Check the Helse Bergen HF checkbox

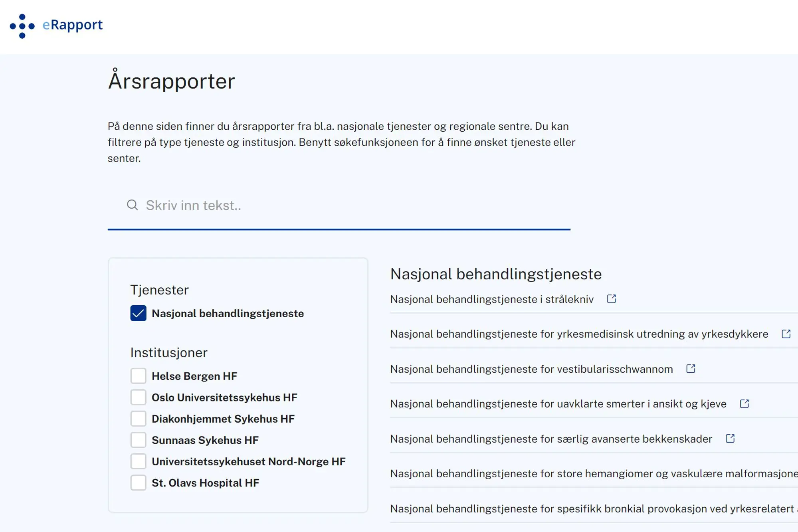point(138,376)
